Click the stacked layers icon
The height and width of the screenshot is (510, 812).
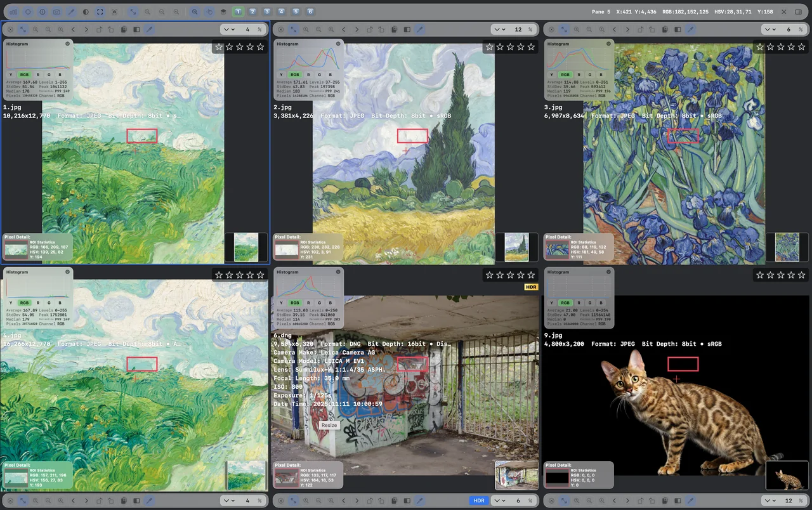click(x=223, y=12)
